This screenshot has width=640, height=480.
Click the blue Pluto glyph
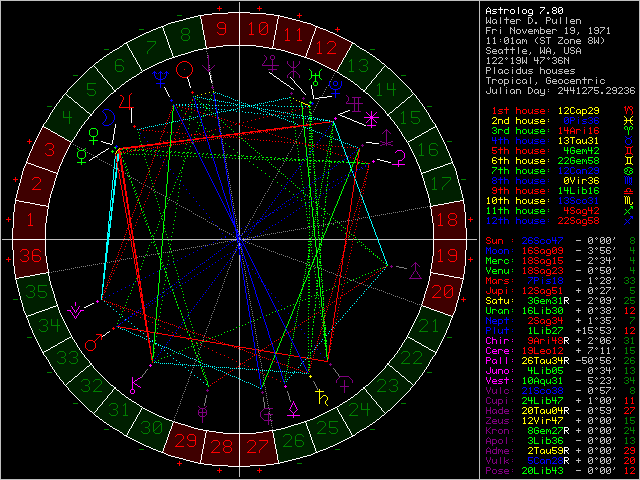336,87
